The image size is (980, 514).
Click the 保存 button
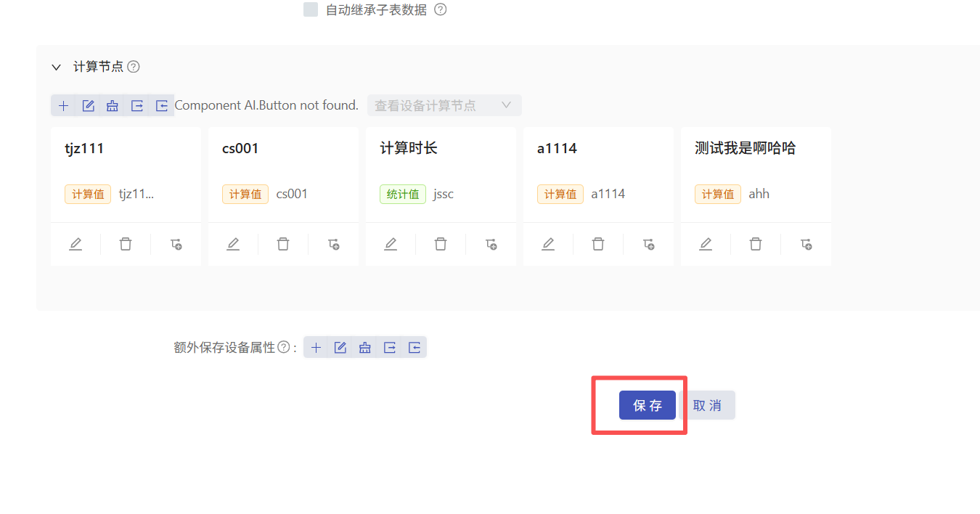(647, 405)
